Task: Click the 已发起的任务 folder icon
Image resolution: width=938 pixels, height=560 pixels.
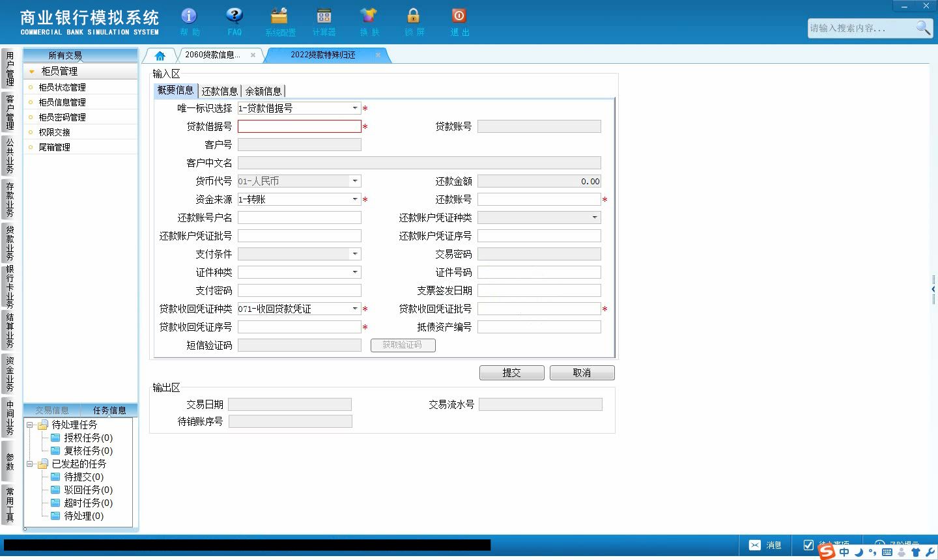Action: pyautogui.click(x=43, y=464)
